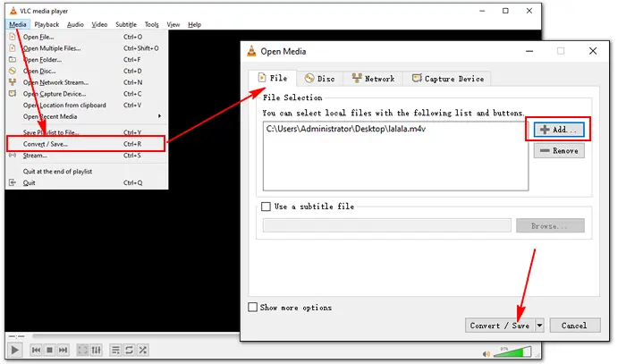Open the Audio menu

click(75, 24)
